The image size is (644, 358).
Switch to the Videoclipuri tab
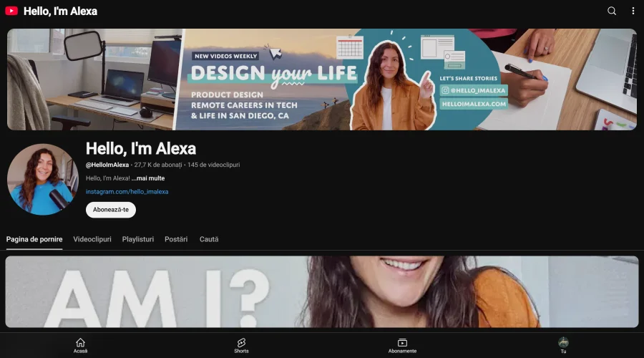point(92,239)
